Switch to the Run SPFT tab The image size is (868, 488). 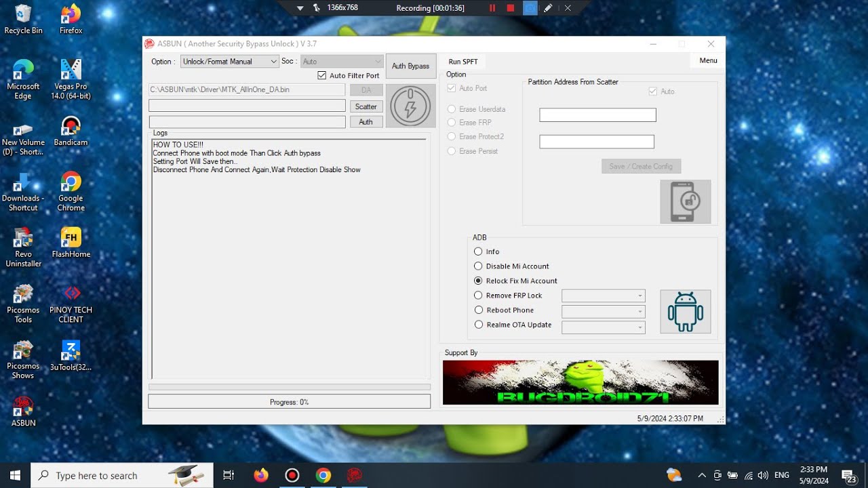[462, 61]
